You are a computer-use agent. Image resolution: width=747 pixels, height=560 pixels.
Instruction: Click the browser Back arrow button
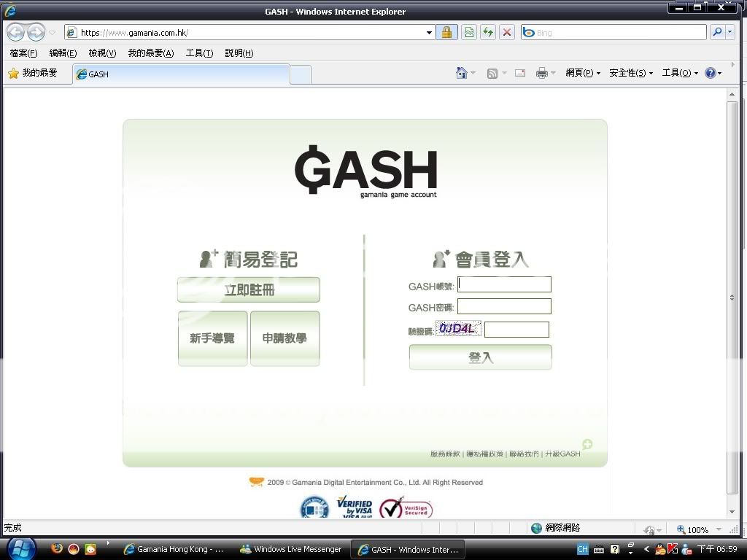coord(16,33)
